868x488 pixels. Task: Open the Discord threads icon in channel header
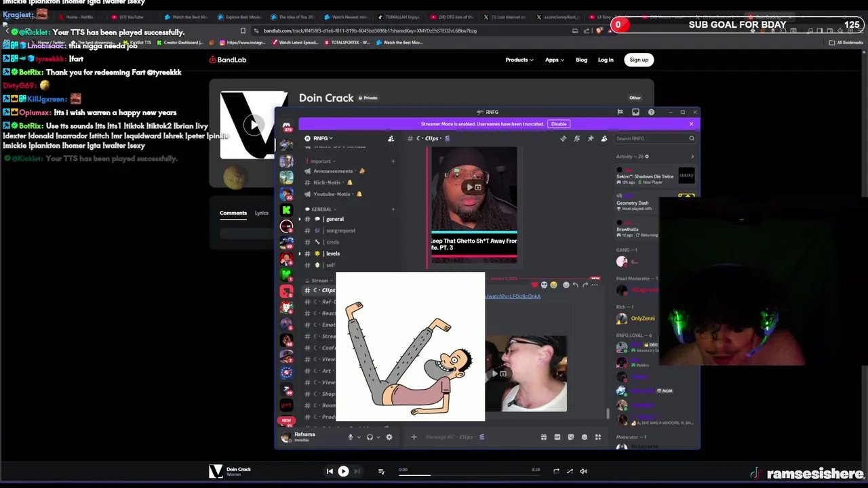click(x=563, y=138)
